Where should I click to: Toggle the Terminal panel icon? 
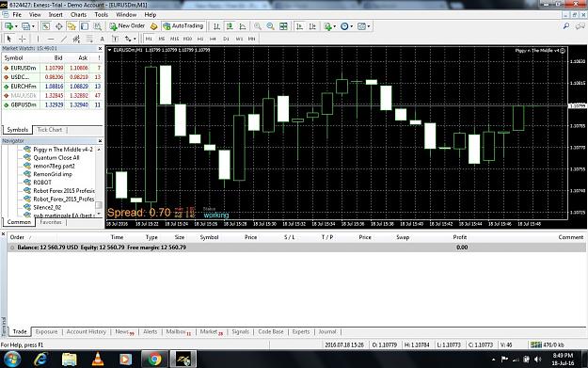85,26
